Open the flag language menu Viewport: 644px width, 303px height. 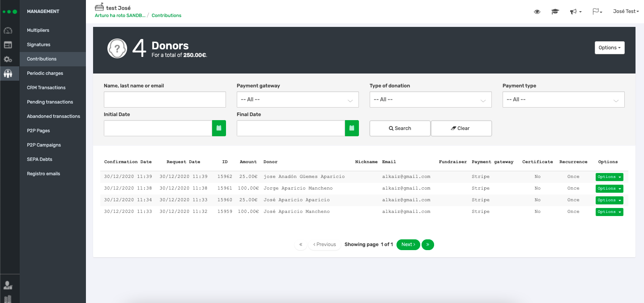click(597, 12)
